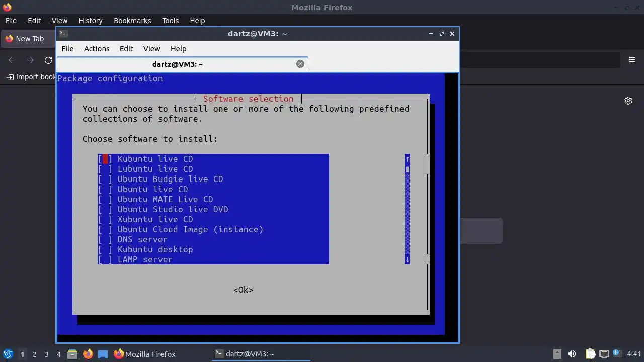Open Firefox Bookmarks menu

point(132,21)
